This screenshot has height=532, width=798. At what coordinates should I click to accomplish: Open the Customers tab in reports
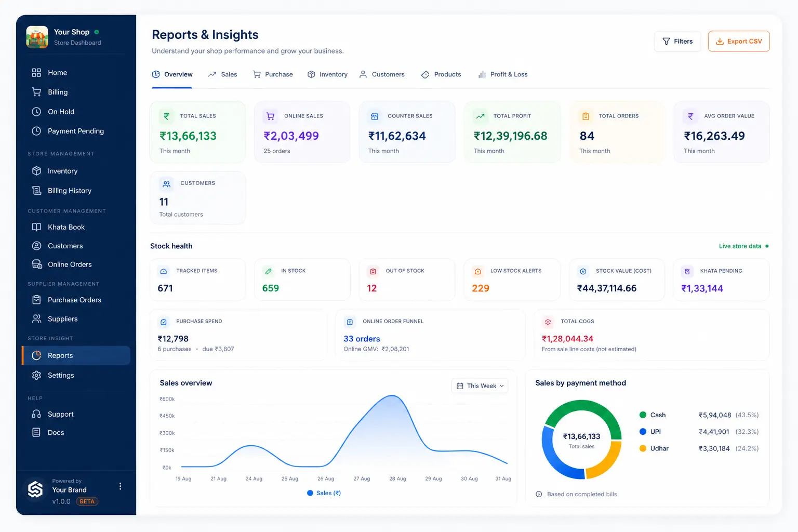tap(382, 74)
